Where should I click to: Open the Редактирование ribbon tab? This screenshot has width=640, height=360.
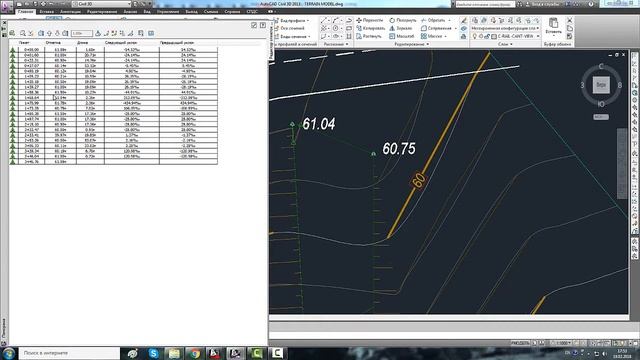[102, 11]
